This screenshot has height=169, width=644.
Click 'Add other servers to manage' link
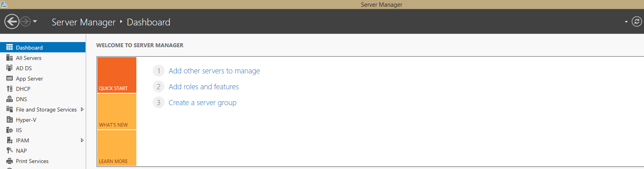[x=214, y=71]
